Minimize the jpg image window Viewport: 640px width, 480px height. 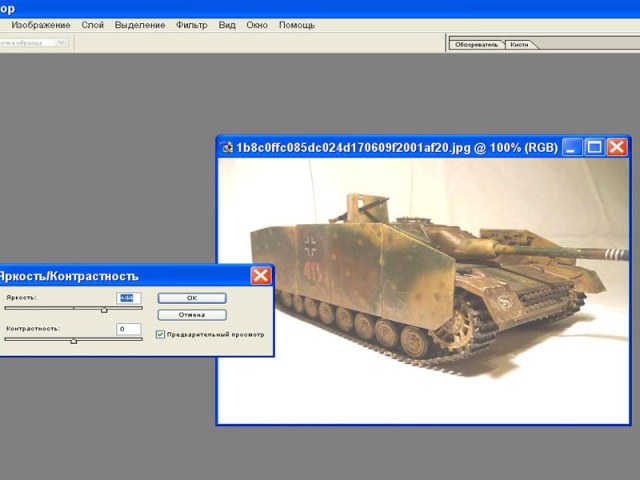[572, 147]
